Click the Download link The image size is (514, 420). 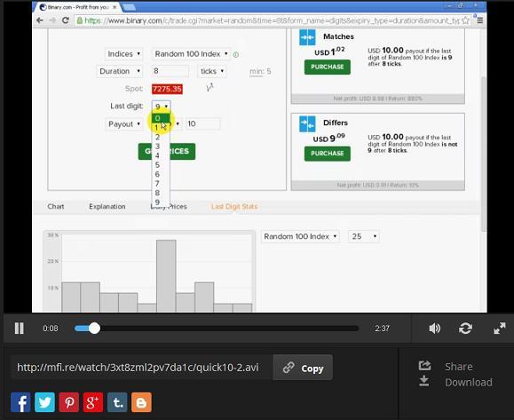pos(469,383)
